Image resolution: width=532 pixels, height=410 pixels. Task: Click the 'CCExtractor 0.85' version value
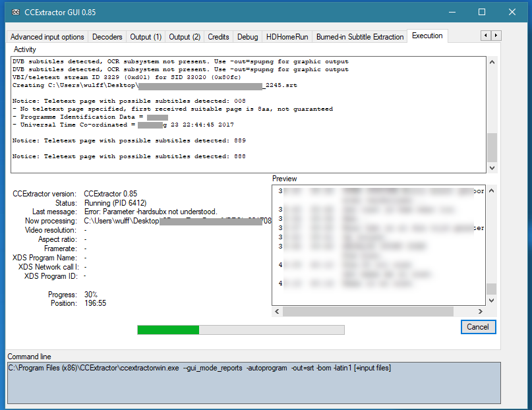111,194
